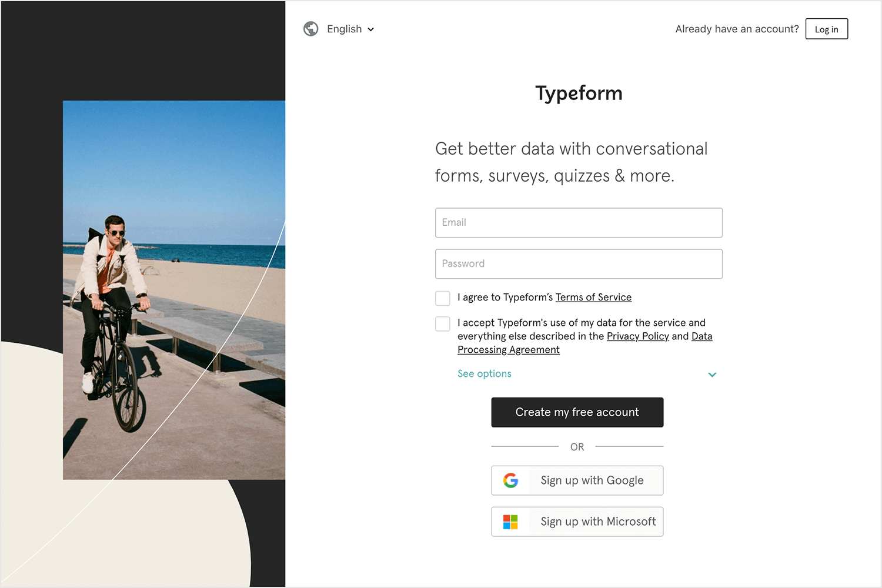
Task: Open the Privacy Policy link
Action: tap(637, 336)
